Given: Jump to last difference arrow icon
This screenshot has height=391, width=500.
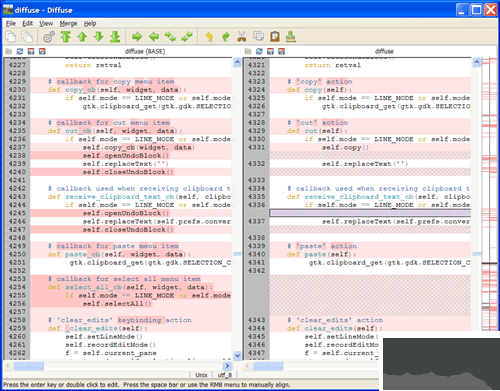Looking at the screenshot, I should (x=115, y=37).
